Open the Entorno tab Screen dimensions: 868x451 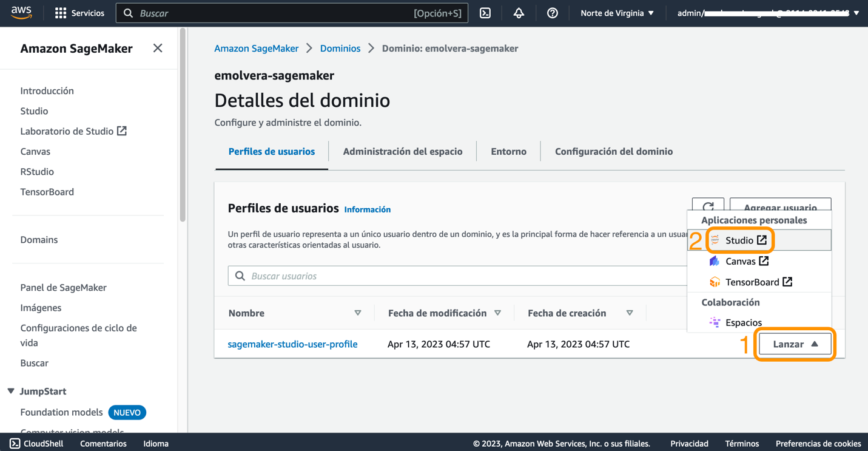pyautogui.click(x=509, y=152)
